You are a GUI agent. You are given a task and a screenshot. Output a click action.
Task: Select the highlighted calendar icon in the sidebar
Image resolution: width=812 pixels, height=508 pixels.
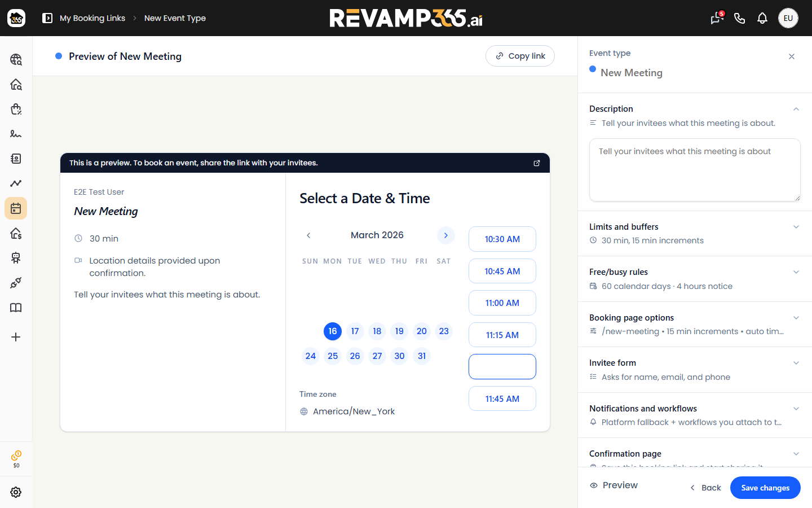click(x=16, y=208)
